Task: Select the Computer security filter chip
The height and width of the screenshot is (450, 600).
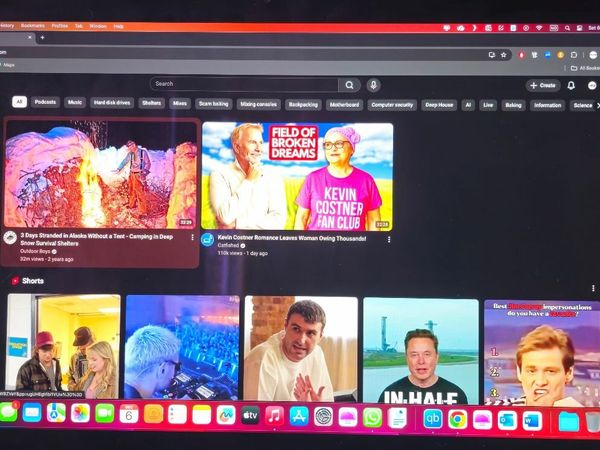Action: 392,104
